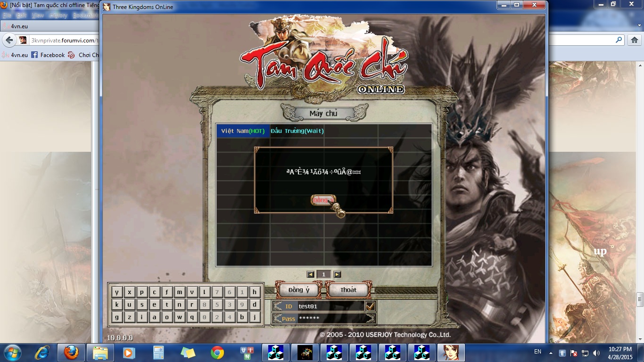The width and height of the screenshot is (644, 362).
Task: Click the volume speaker tray icon
Action: [x=596, y=353]
